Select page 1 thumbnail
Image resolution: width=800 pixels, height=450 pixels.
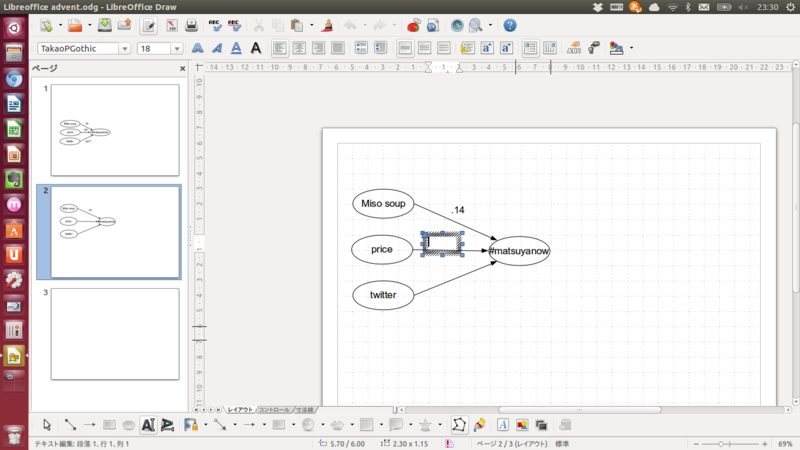(115, 130)
